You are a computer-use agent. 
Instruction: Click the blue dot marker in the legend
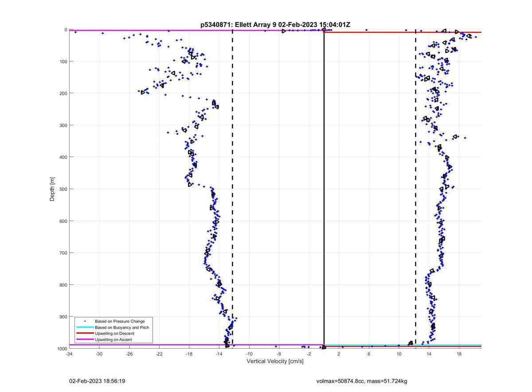click(85, 321)
